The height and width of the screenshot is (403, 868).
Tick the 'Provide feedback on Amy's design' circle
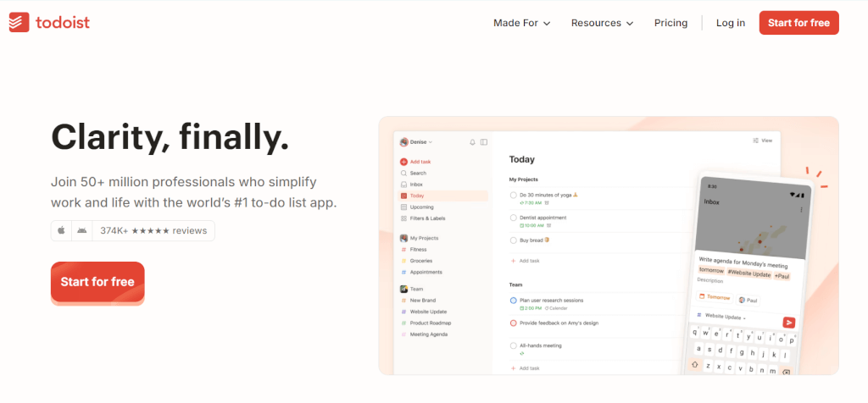tap(514, 323)
